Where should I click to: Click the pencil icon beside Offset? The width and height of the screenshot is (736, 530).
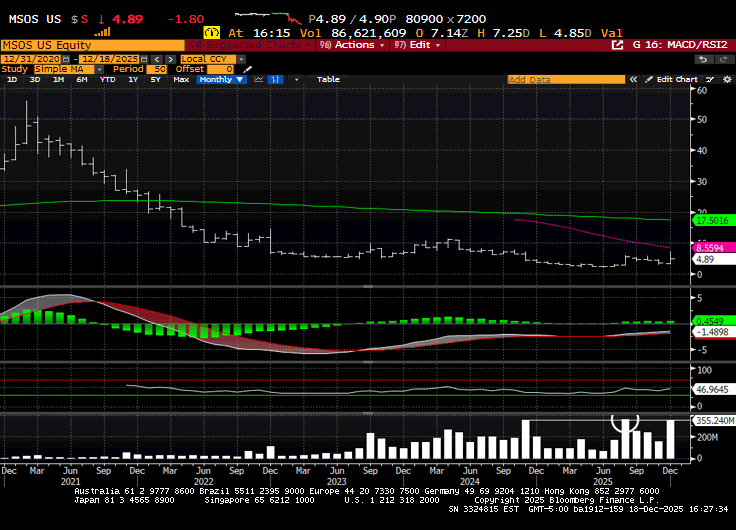(x=248, y=69)
